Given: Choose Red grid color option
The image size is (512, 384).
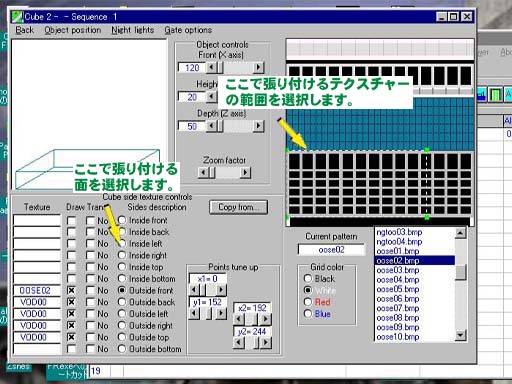Looking at the screenshot, I should pyautogui.click(x=308, y=302).
